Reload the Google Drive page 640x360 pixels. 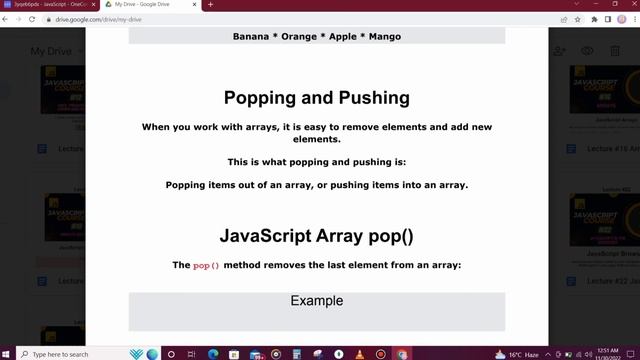(32, 19)
